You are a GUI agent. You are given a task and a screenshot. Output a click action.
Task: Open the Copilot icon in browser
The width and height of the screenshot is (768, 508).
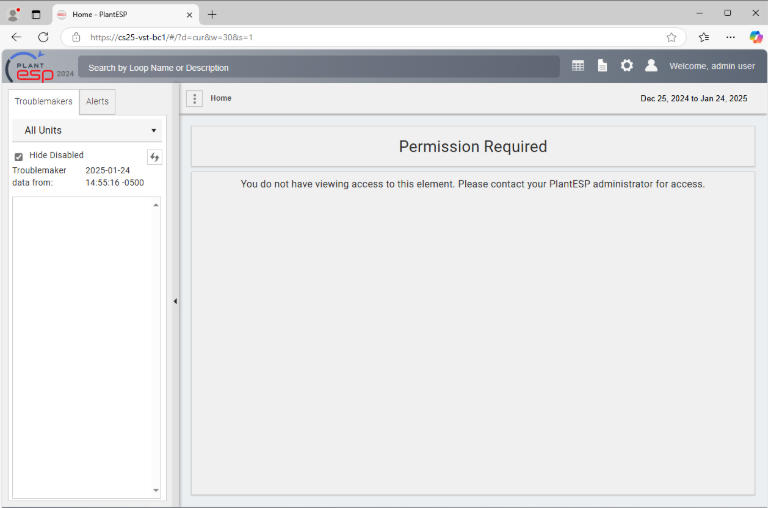(756, 37)
